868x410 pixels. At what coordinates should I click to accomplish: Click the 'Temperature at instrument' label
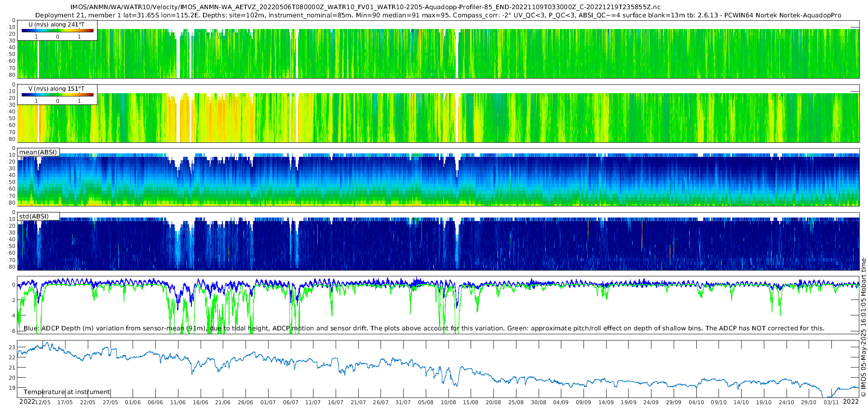[x=67, y=392]
